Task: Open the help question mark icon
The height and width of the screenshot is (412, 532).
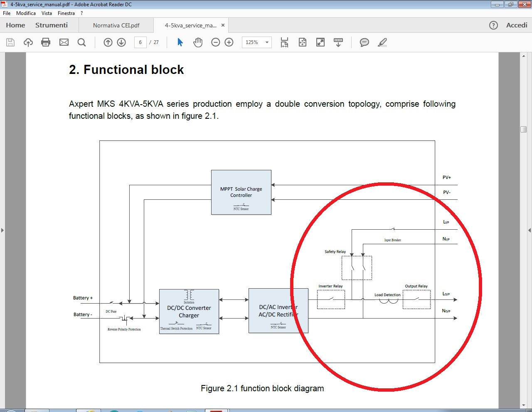Action: click(x=493, y=25)
